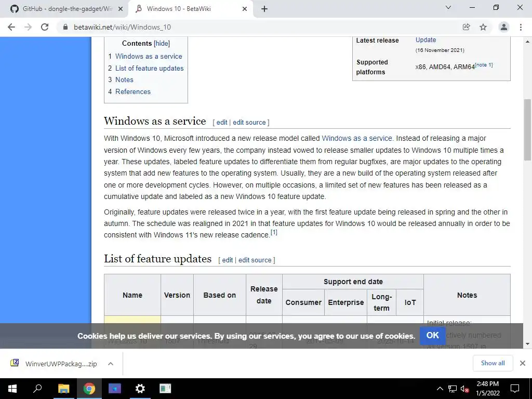Click the Based on column header
The height and width of the screenshot is (399, 532).
pos(220,295)
